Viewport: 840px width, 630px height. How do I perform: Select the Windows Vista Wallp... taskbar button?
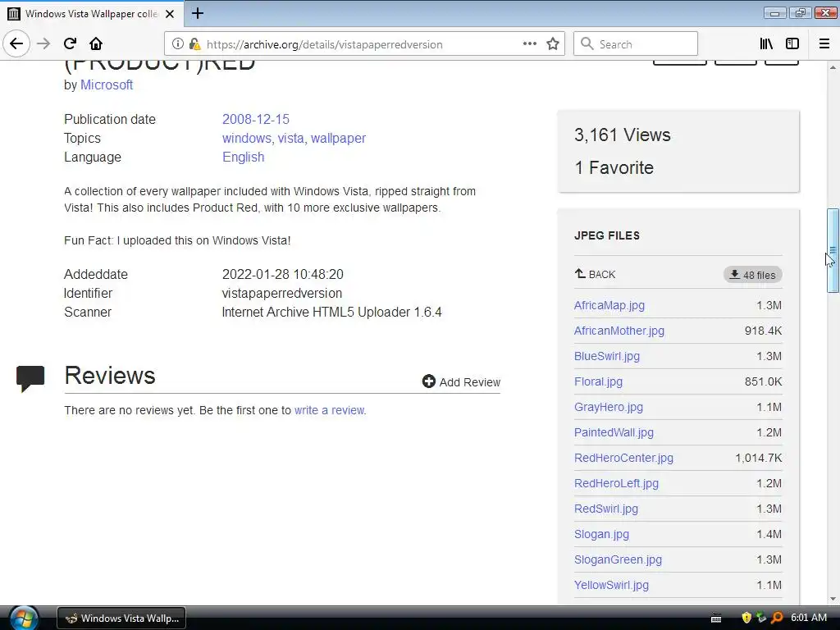tap(121, 619)
